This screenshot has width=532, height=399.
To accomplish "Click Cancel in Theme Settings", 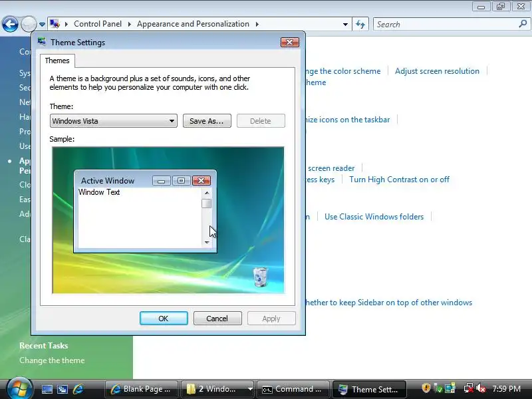I will pyautogui.click(x=217, y=319).
